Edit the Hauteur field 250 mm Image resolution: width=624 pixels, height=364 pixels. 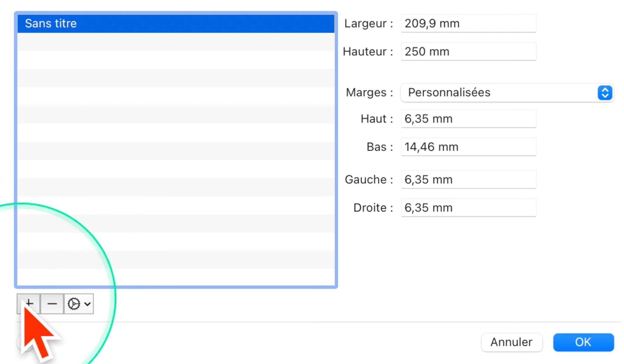(x=469, y=51)
